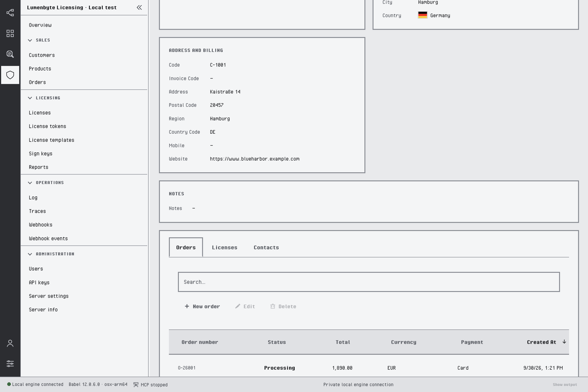Click the green engine connected indicator dot

pyautogui.click(x=9, y=384)
